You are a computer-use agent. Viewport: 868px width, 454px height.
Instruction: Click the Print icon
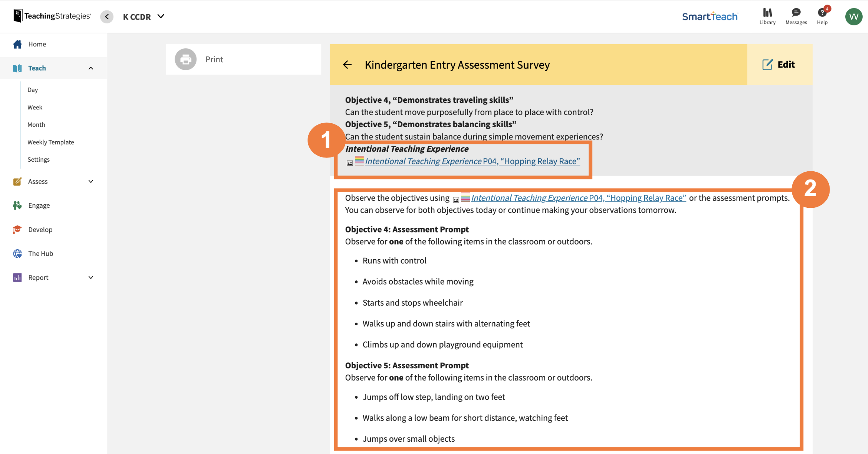185,59
